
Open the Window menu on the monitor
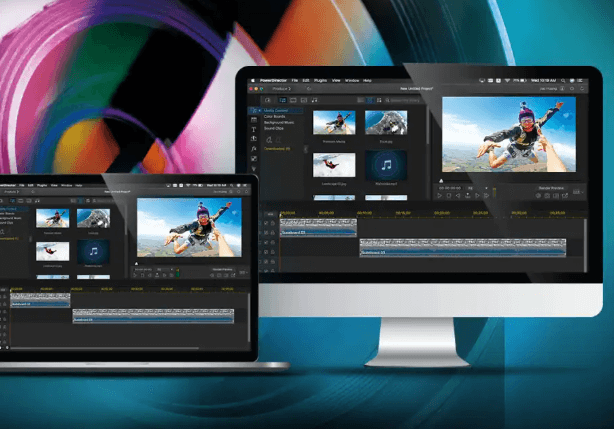tap(352, 81)
